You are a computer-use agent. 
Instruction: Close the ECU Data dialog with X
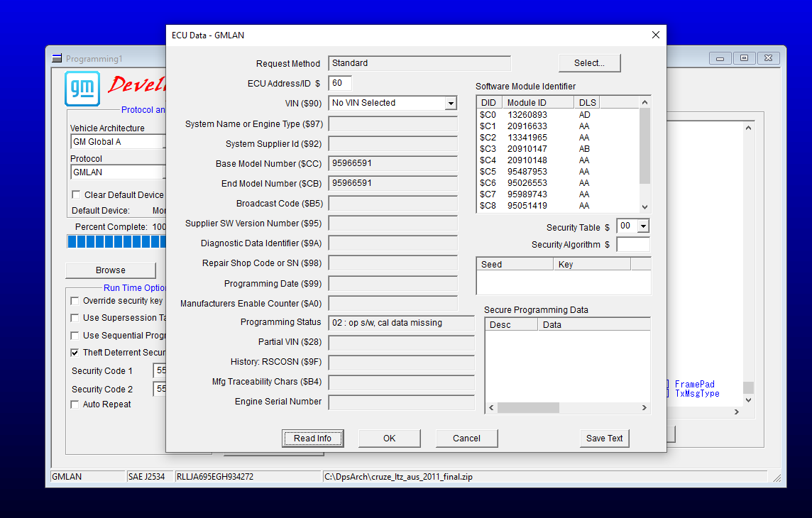click(656, 35)
